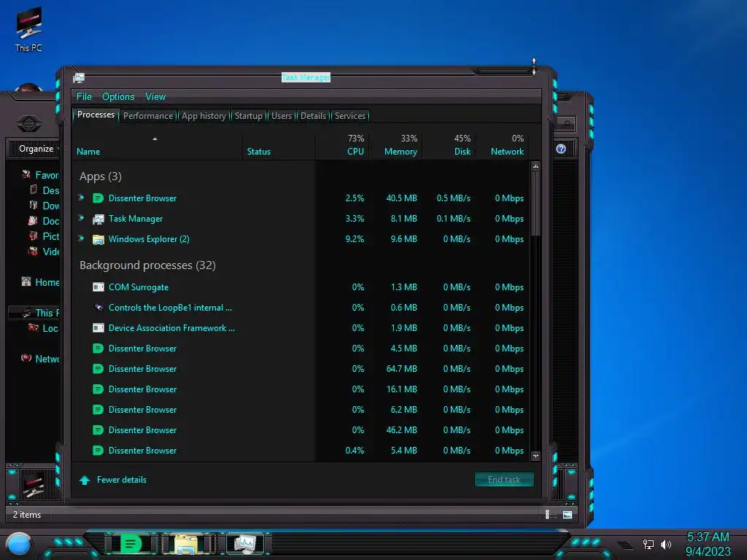Sort by the Status column header

[279, 145]
